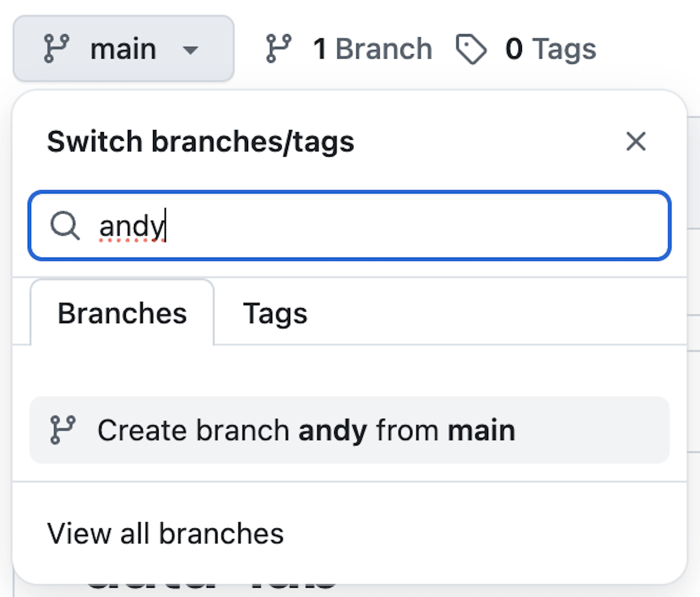Switch to the Branches tab
700x597 pixels.
[122, 313]
